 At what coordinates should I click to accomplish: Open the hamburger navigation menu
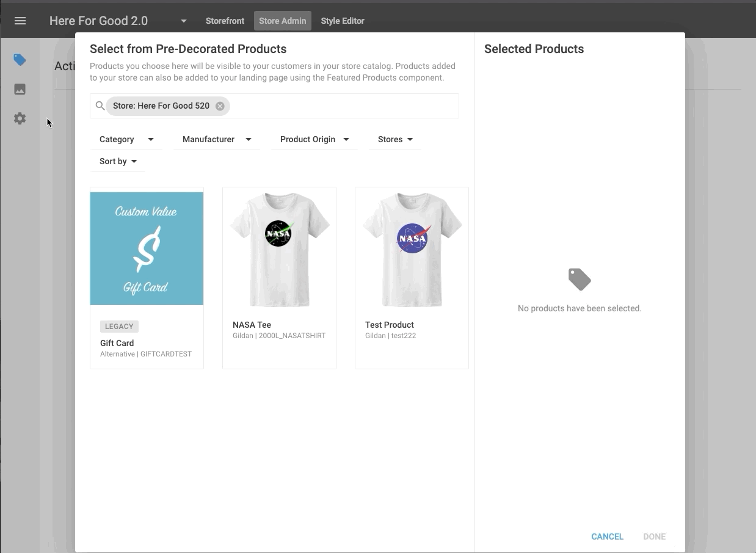tap(20, 21)
